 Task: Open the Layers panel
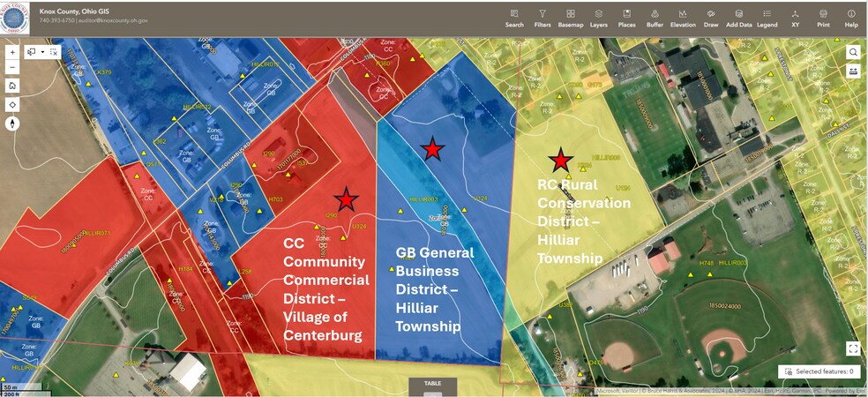pos(598,19)
